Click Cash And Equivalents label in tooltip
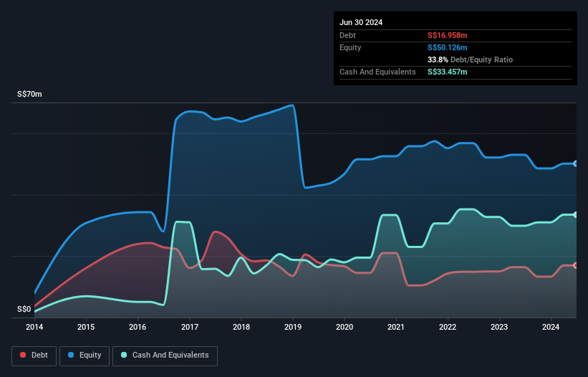 (377, 72)
